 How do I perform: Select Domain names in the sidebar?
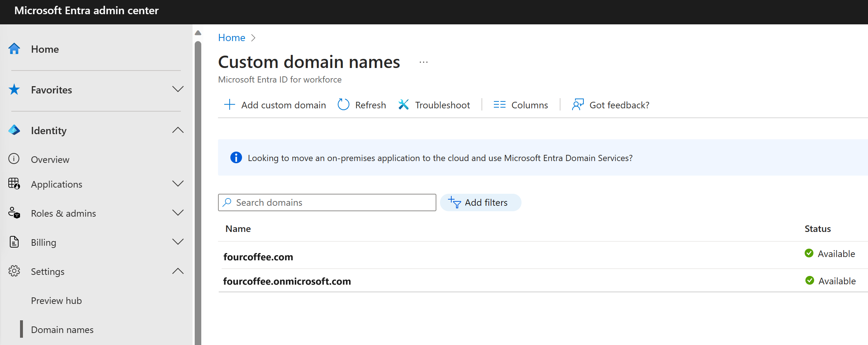click(62, 329)
